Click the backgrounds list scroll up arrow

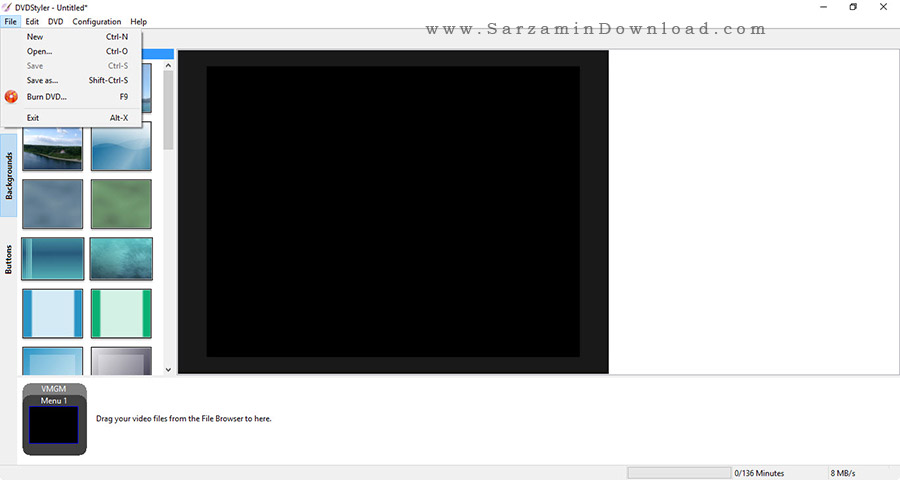tap(168, 65)
